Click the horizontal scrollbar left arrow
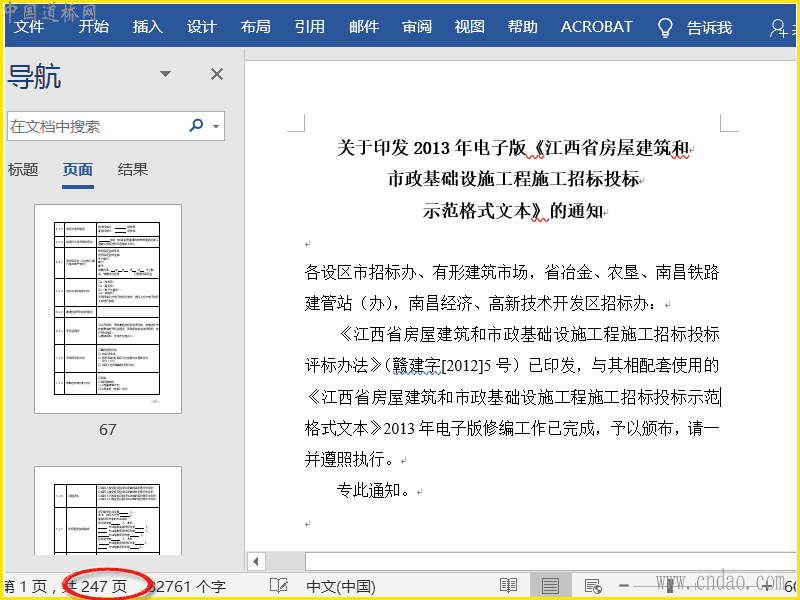This screenshot has height=600, width=800. 256,562
